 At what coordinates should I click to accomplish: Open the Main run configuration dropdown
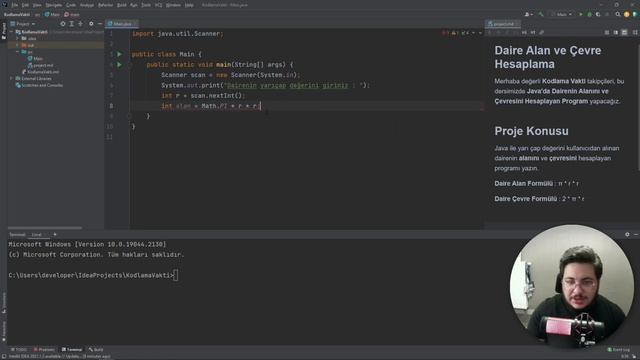click(562, 14)
